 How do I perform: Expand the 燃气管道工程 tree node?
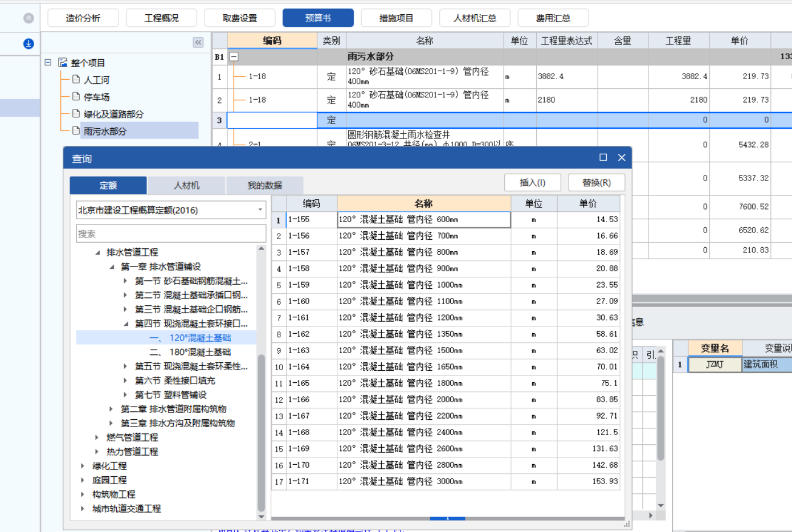(96, 437)
